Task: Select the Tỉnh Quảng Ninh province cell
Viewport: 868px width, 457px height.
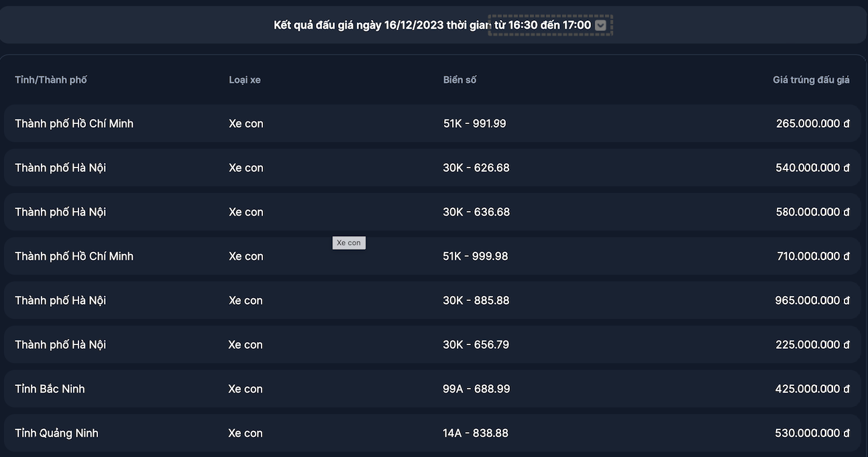Action: click(57, 433)
